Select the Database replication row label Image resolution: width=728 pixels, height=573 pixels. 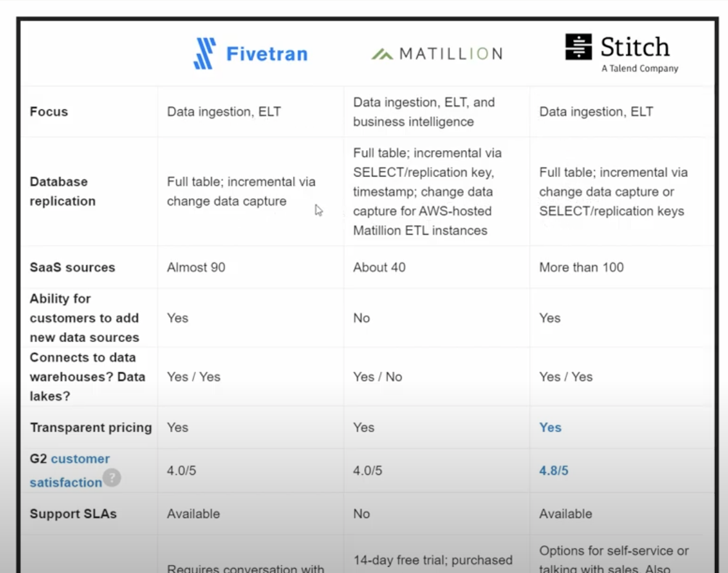62,191
